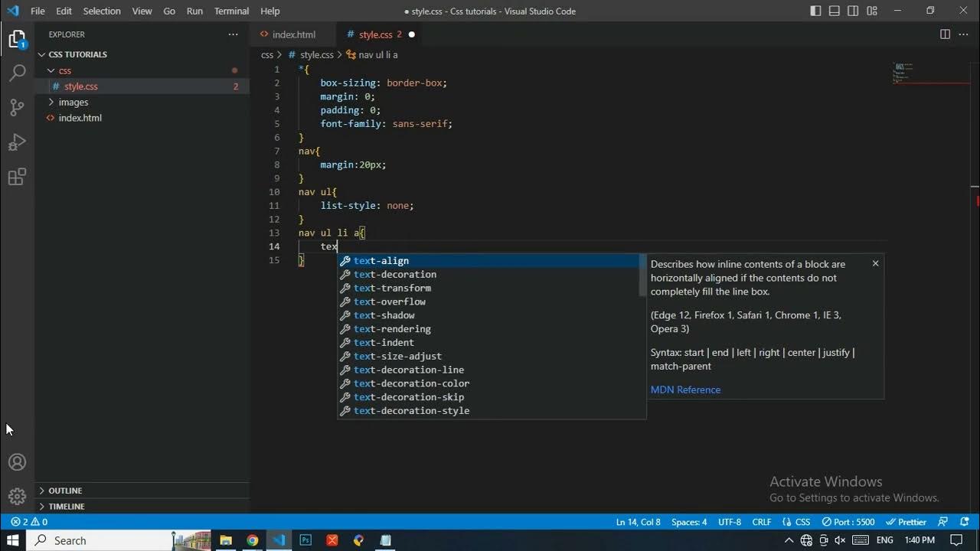Image resolution: width=980 pixels, height=551 pixels.
Task: Click the errors and warnings status indicator
Action: (29, 522)
